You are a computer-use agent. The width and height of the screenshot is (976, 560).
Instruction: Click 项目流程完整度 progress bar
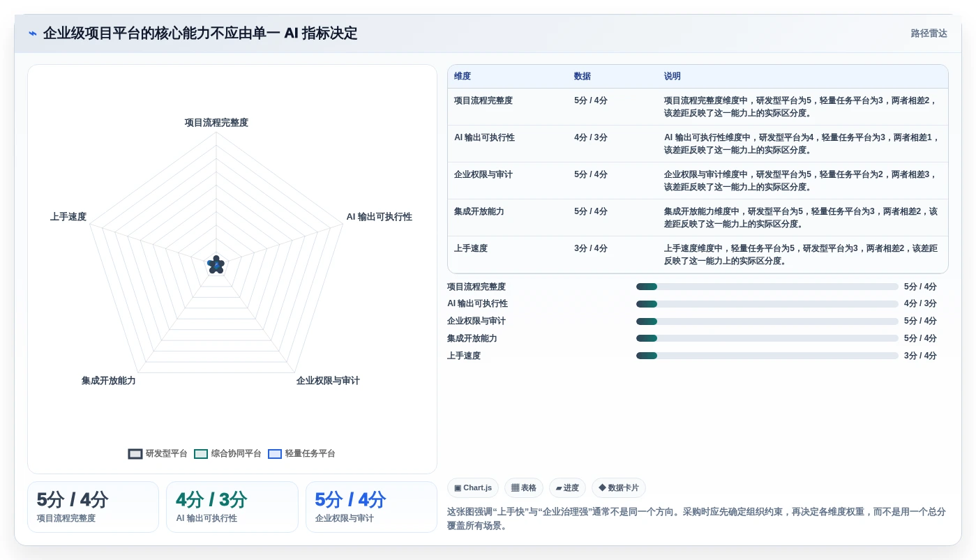point(767,287)
